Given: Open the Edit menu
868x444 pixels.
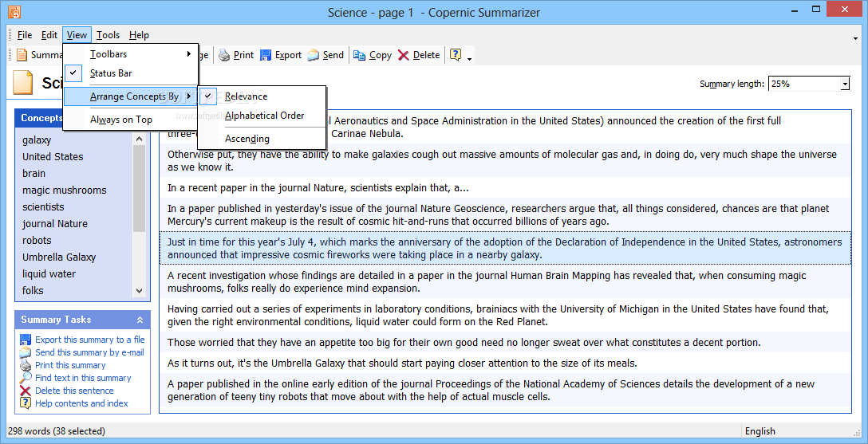Looking at the screenshot, I should tap(49, 35).
